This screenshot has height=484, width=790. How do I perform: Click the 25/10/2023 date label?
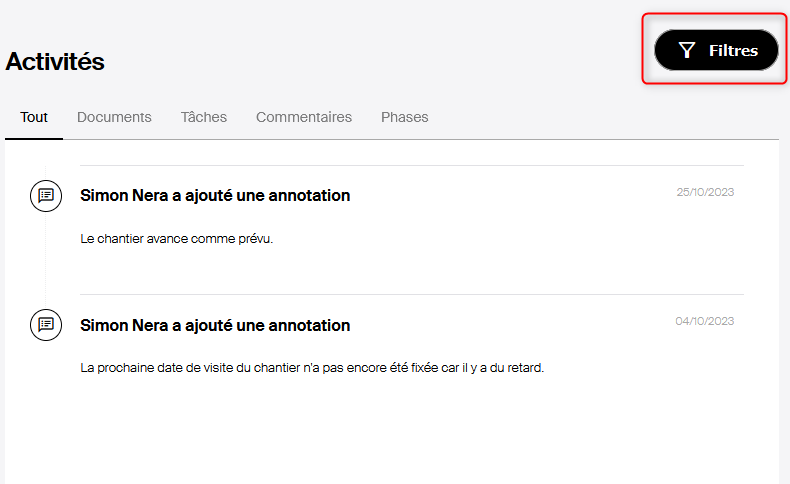click(x=705, y=192)
